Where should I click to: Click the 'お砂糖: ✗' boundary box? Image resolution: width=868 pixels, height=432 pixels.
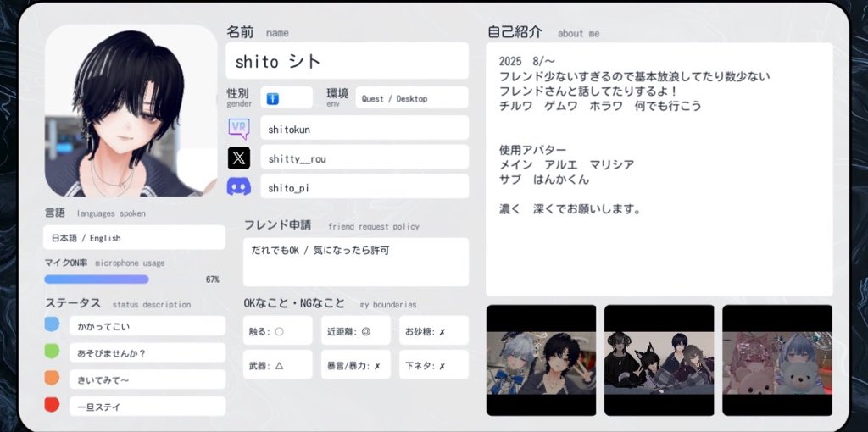tap(434, 330)
